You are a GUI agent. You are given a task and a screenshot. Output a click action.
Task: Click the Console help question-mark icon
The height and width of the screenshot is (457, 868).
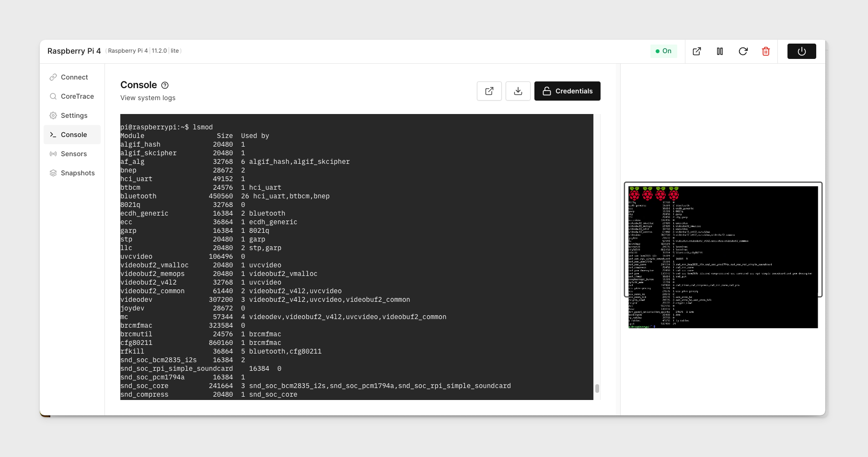pyautogui.click(x=165, y=85)
